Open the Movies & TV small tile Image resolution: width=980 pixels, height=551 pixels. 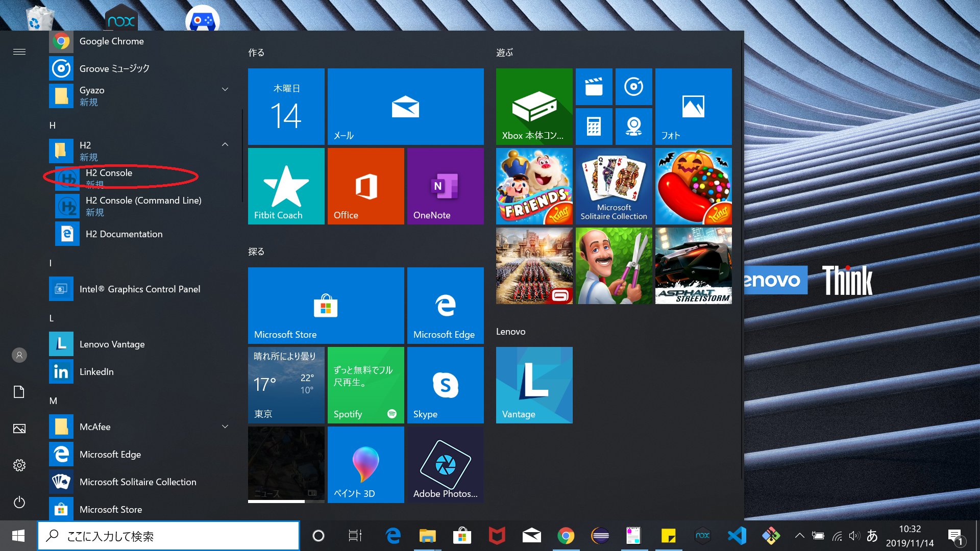click(594, 87)
